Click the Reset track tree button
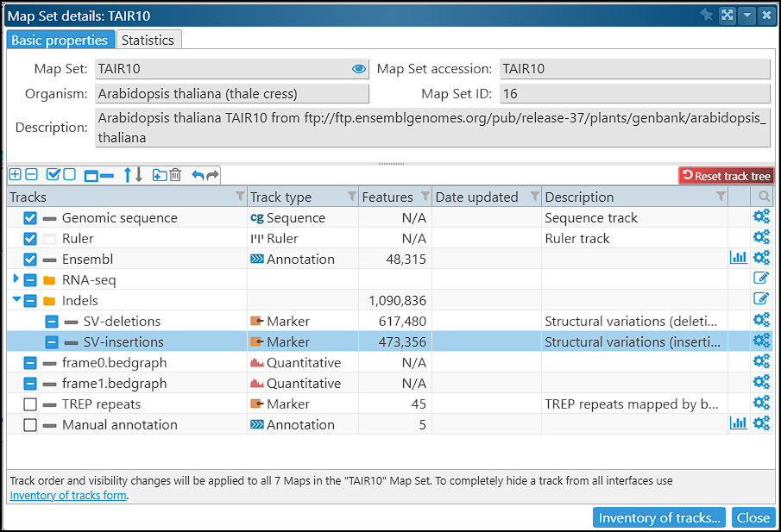781x532 pixels. tap(726, 176)
